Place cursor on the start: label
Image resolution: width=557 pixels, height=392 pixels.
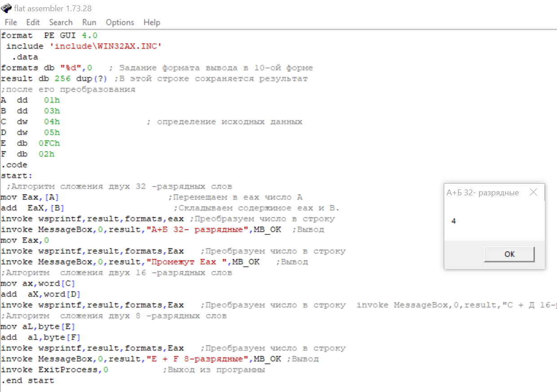[x=17, y=176]
